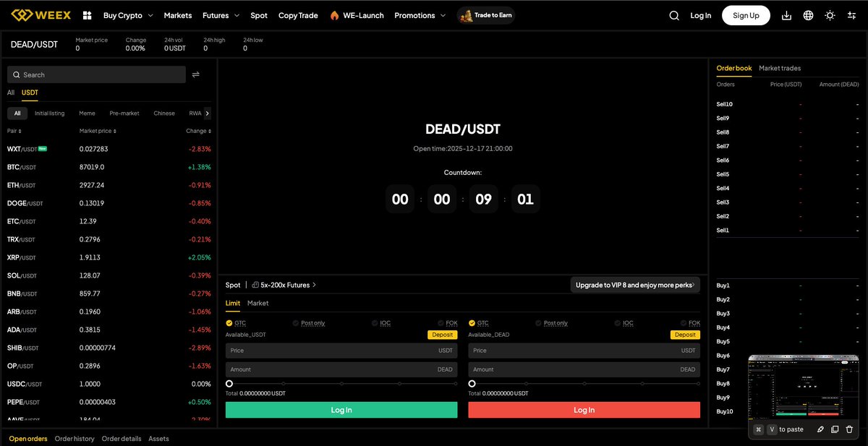
Task: Click Deposit in the sell form
Action: tap(685, 335)
